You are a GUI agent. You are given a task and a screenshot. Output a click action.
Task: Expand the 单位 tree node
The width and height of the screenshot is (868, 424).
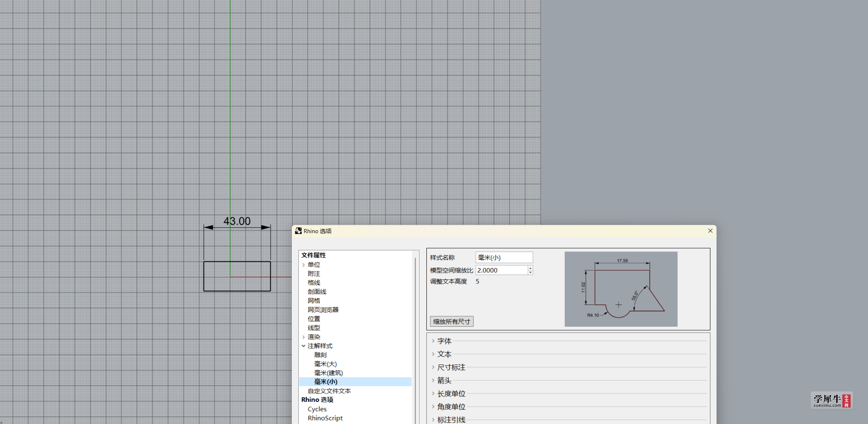tap(304, 265)
